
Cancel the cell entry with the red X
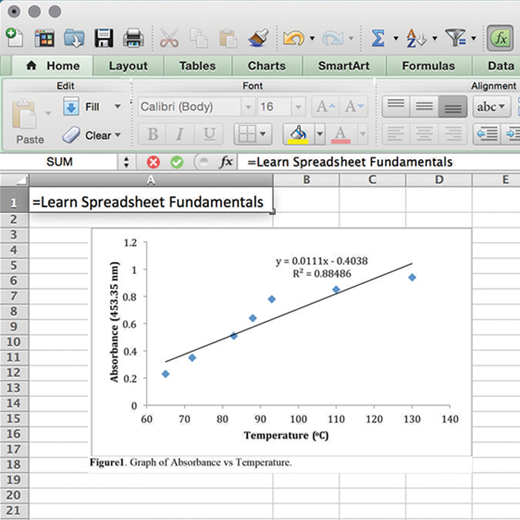pos(153,162)
